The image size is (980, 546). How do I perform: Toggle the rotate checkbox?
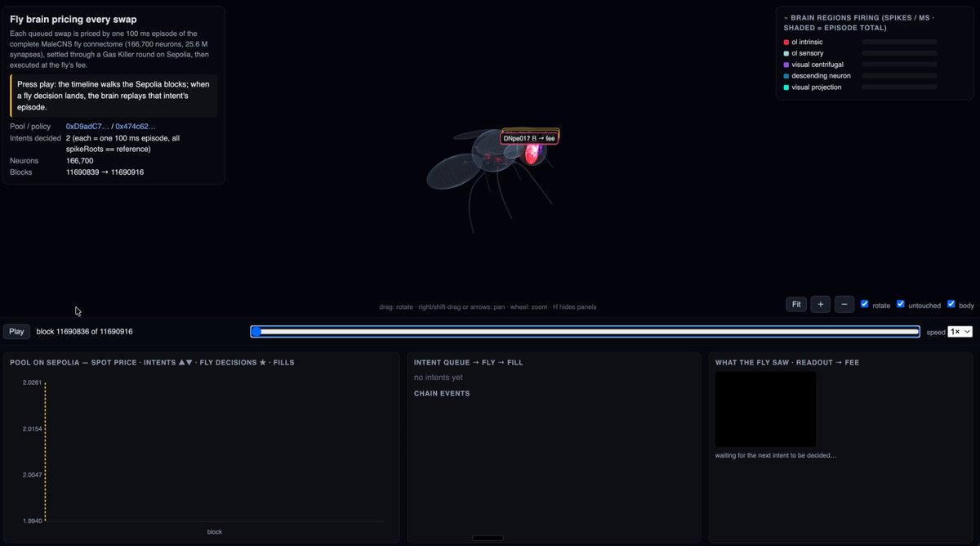(865, 304)
